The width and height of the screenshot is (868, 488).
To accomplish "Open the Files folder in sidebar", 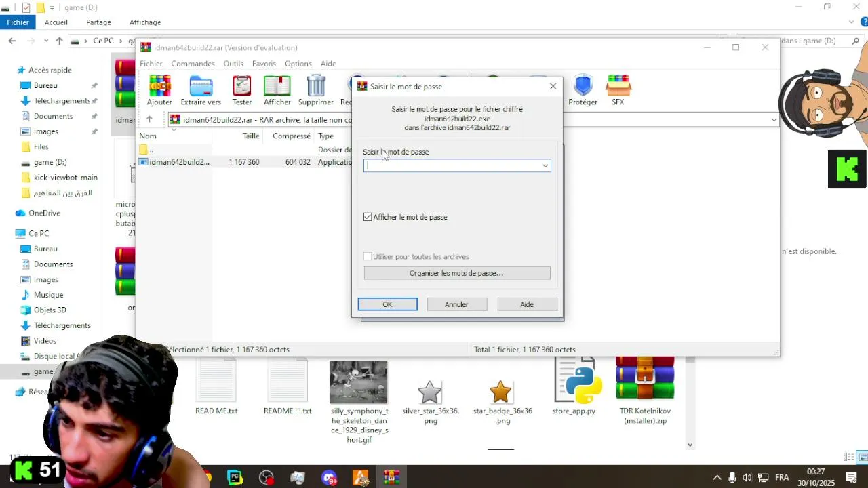I will 41,146.
